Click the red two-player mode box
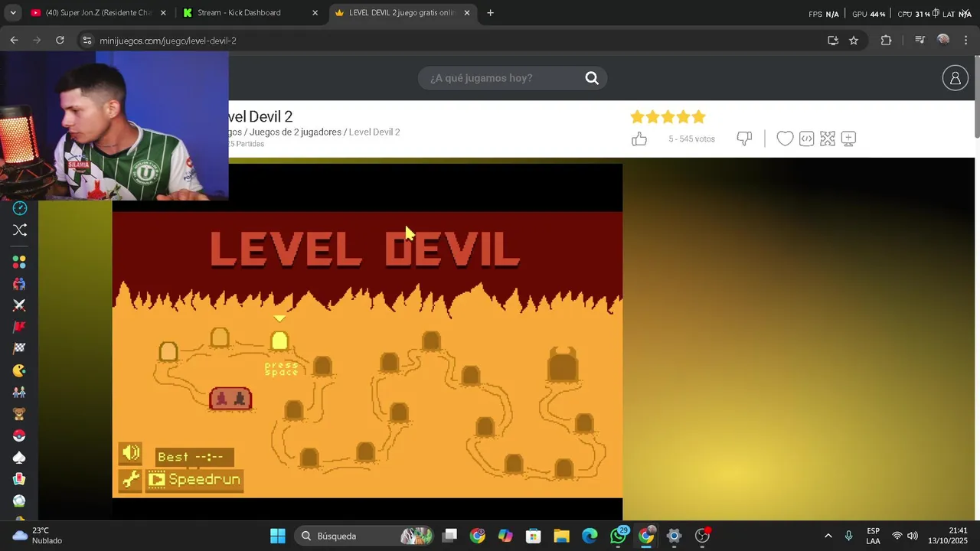Screen dimensions: 980x551 (230, 399)
